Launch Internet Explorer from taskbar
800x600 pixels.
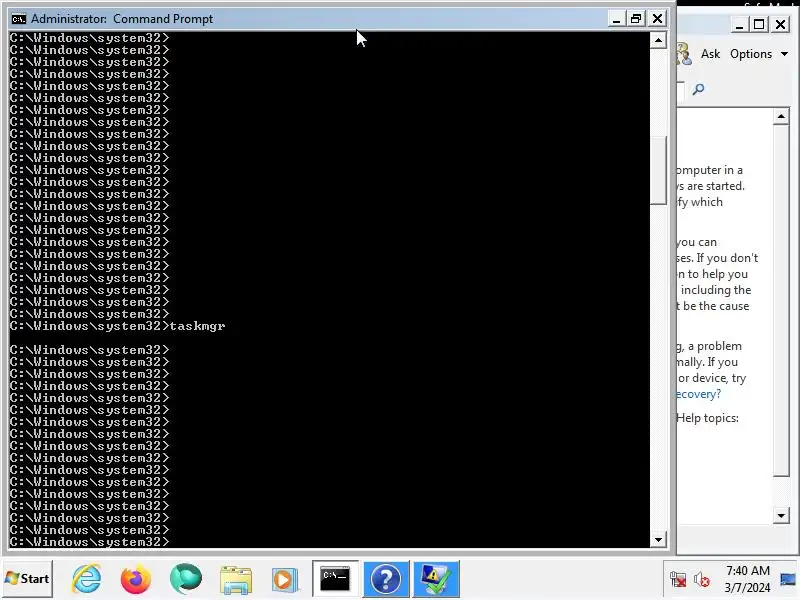coord(86,579)
